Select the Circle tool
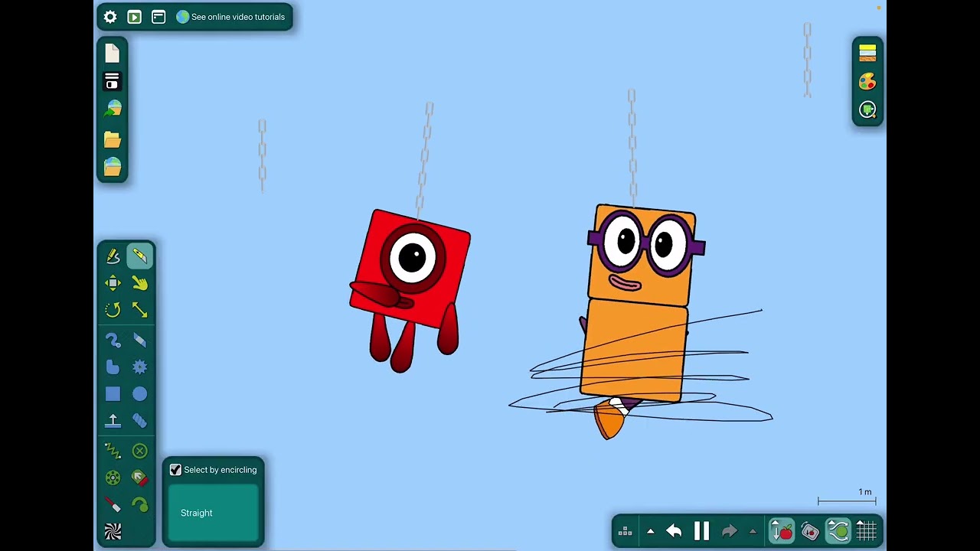The width and height of the screenshot is (980, 551). (x=139, y=394)
